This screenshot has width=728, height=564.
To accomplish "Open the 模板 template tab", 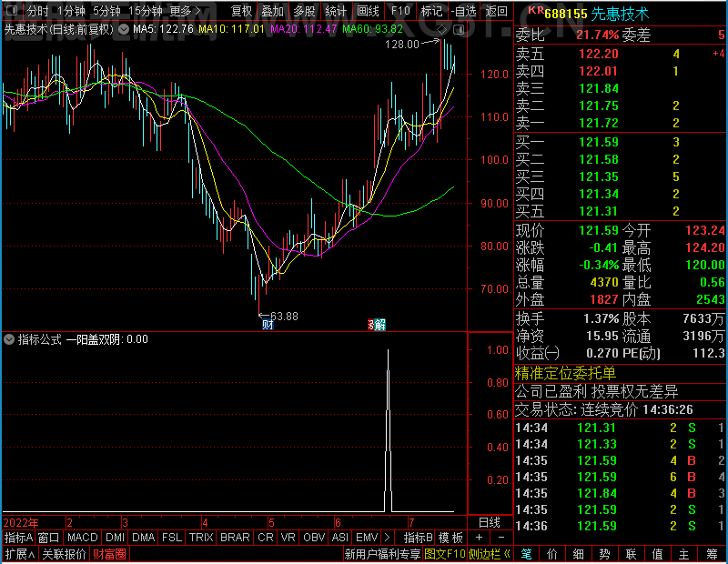I will pyautogui.click(x=450, y=538).
